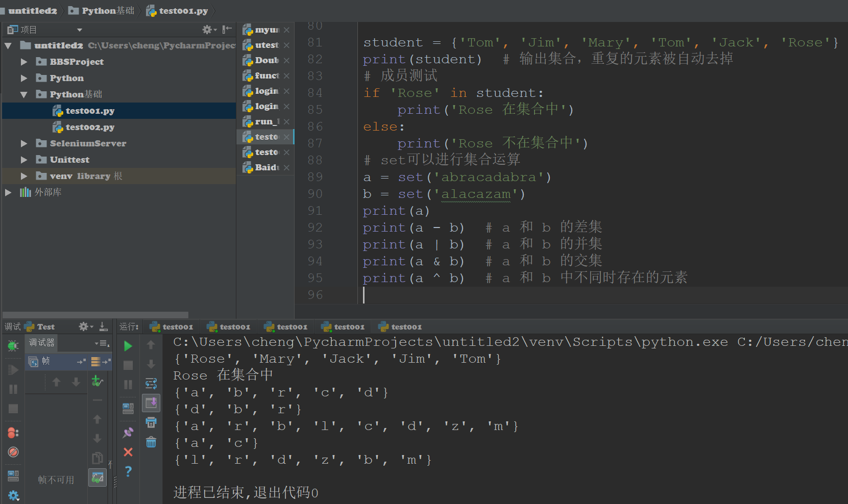
Task: Click the Pause output icon in Run panel
Action: pos(128,384)
